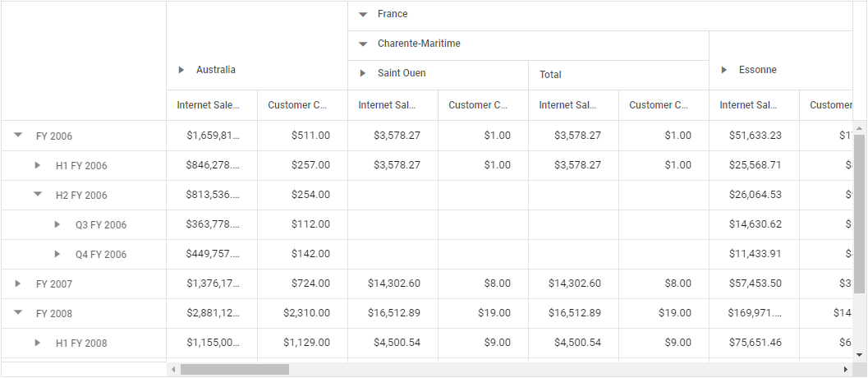Select FY 2007 Australia Internet Sales cell
Screen dimensions: 868x378
[212, 283]
